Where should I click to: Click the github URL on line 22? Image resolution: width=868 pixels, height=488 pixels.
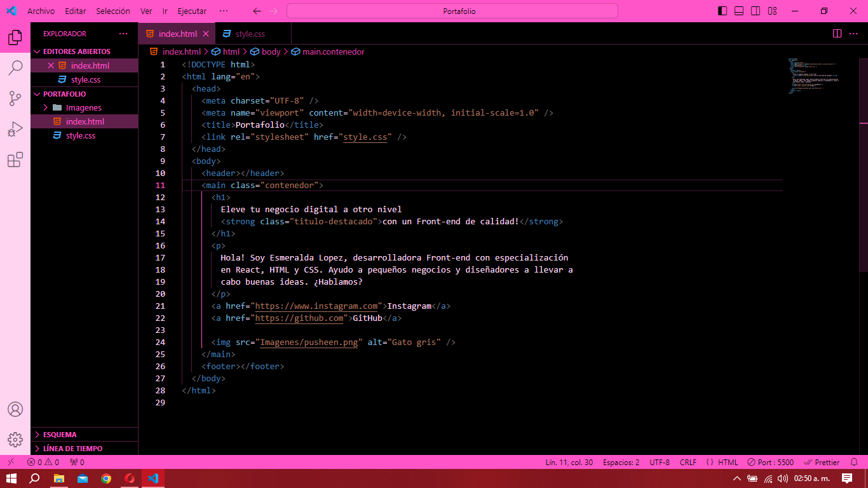point(299,318)
